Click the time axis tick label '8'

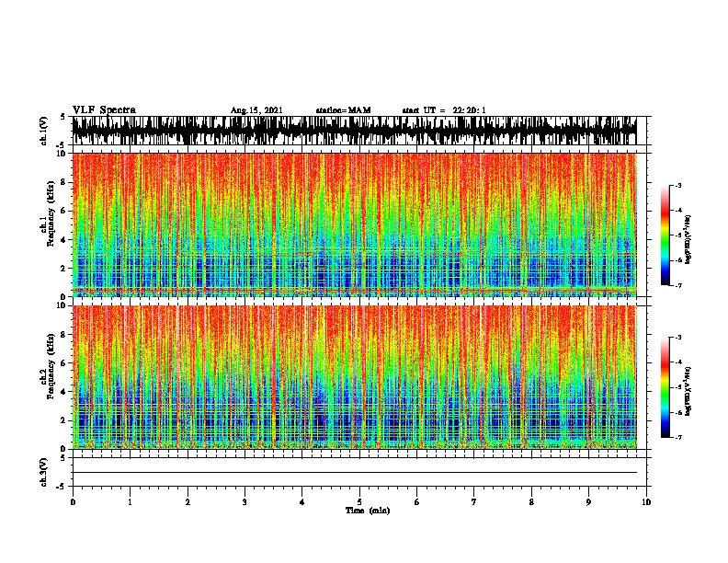(531, 502)
